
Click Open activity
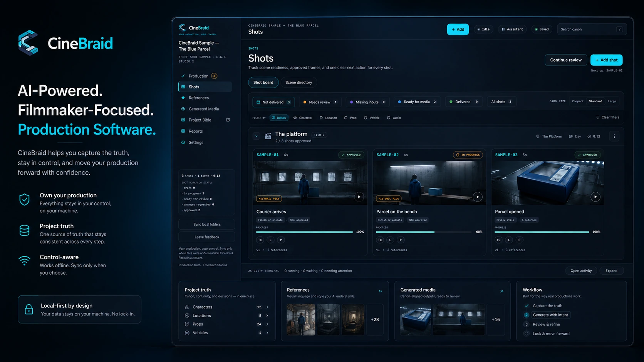pyautogui.click(x=581, y=271)
